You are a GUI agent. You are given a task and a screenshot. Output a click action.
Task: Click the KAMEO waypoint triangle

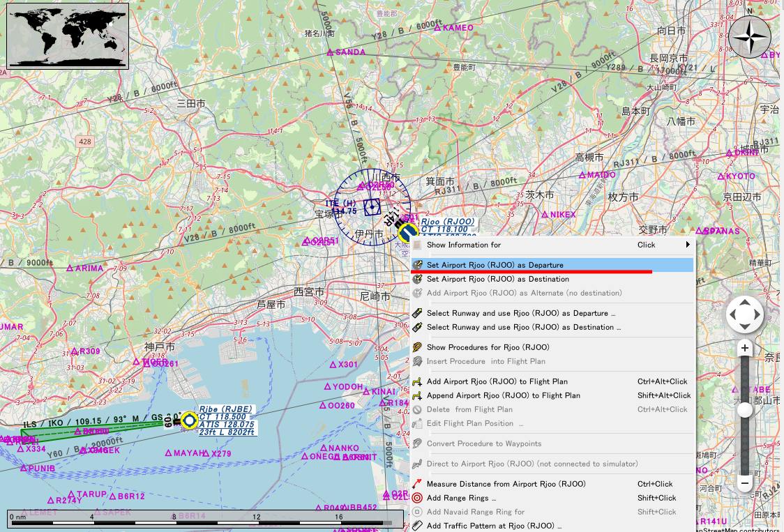click(x=437, y=29)
